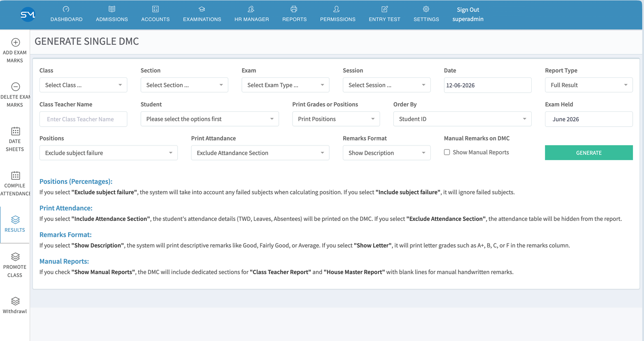
Task: Select the REPORTS menu label
Action: [294, 19]
